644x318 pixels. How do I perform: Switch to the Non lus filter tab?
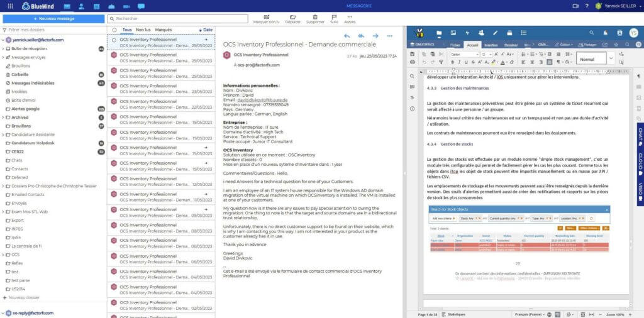(x=143, y=30)
